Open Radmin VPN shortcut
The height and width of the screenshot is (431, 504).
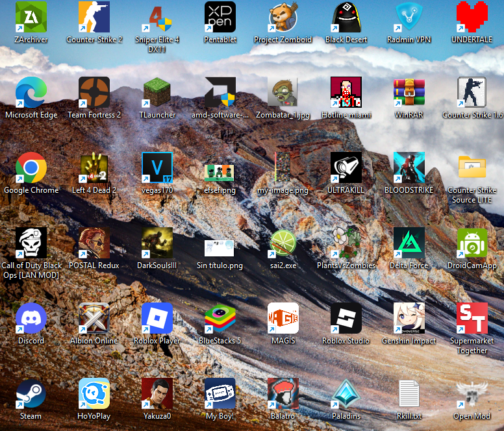point(409,17)
